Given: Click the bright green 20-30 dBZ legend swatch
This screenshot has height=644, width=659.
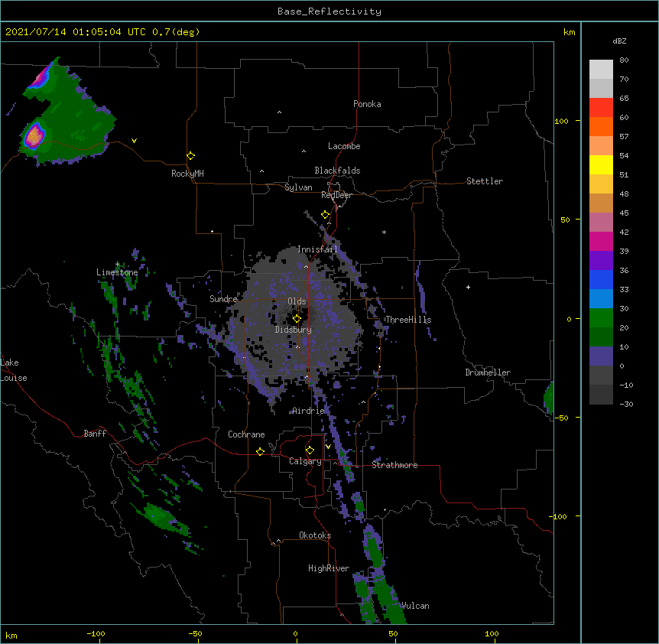Looking at the screenshot, I should (x=601, y=318).
